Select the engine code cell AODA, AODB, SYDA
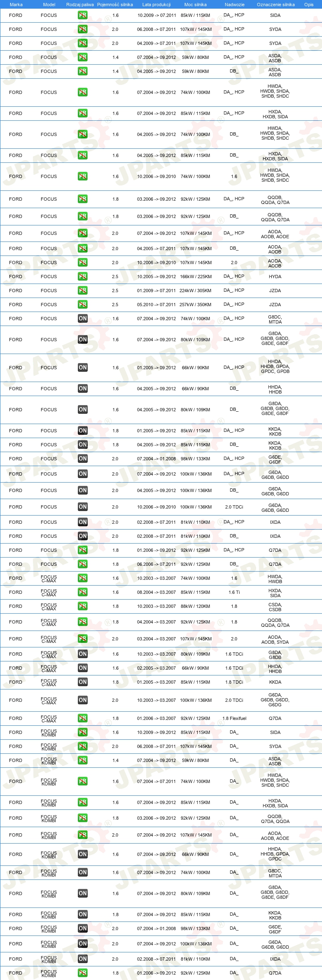This screenshot has height=980, width=322. point(275,640)
